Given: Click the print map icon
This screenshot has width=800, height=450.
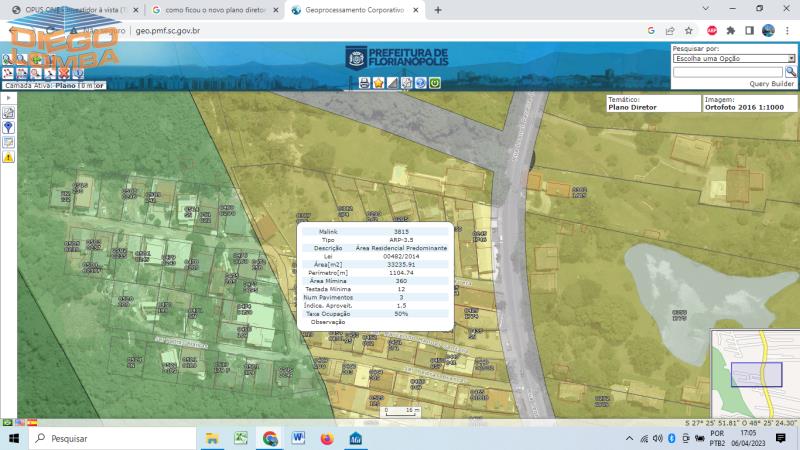Looking at the screenshot, I should point(365,83).
